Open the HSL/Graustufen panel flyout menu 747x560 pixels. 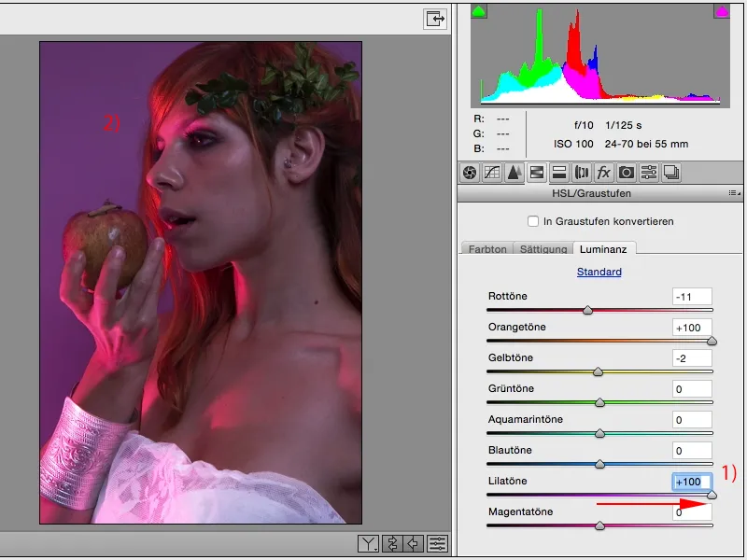coord(734,193)
